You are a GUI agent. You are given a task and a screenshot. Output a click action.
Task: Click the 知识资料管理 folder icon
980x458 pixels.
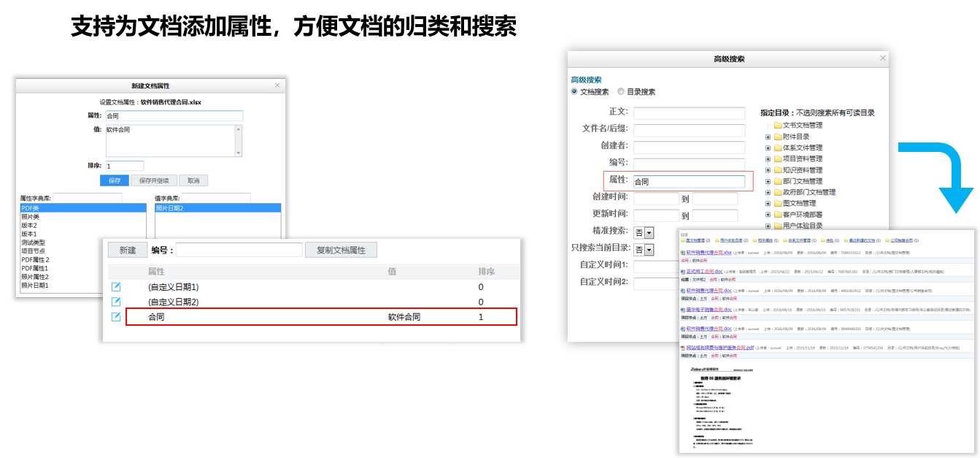[778, 169]
